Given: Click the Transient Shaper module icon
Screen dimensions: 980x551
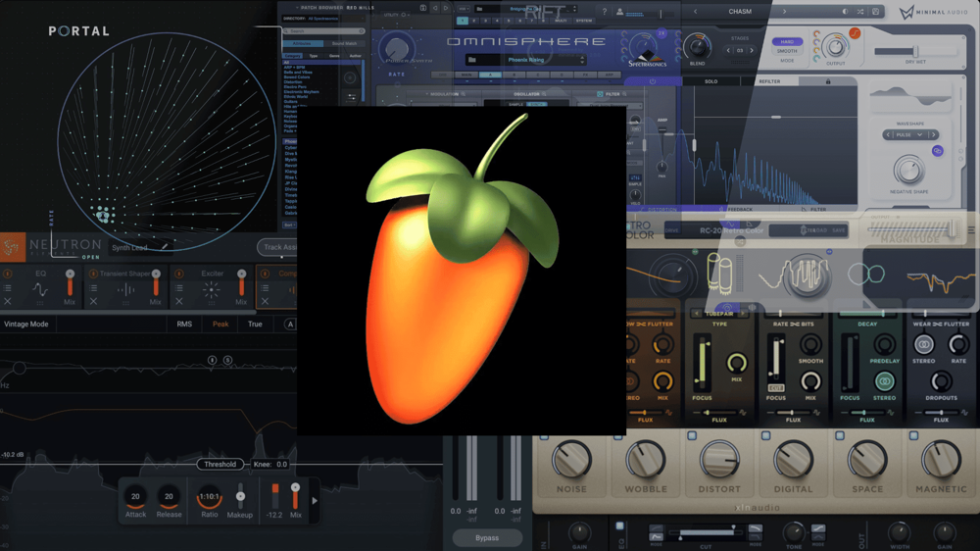Looking at the screenshot, I should pos(125,290).
